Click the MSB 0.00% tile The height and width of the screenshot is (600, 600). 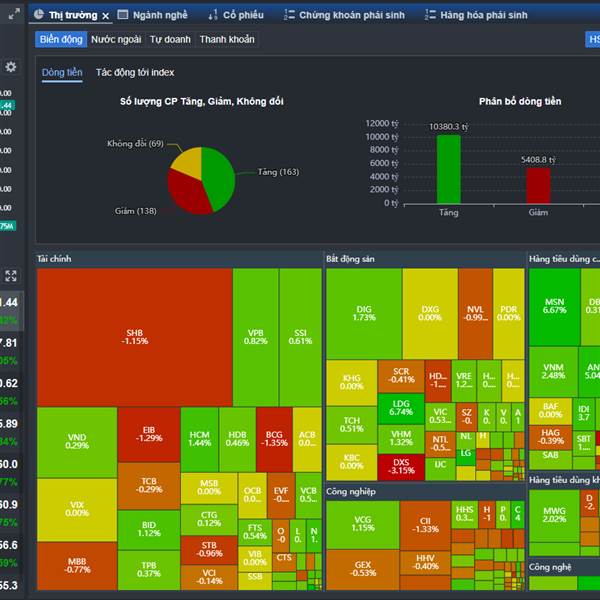click(x=209, y=488)
